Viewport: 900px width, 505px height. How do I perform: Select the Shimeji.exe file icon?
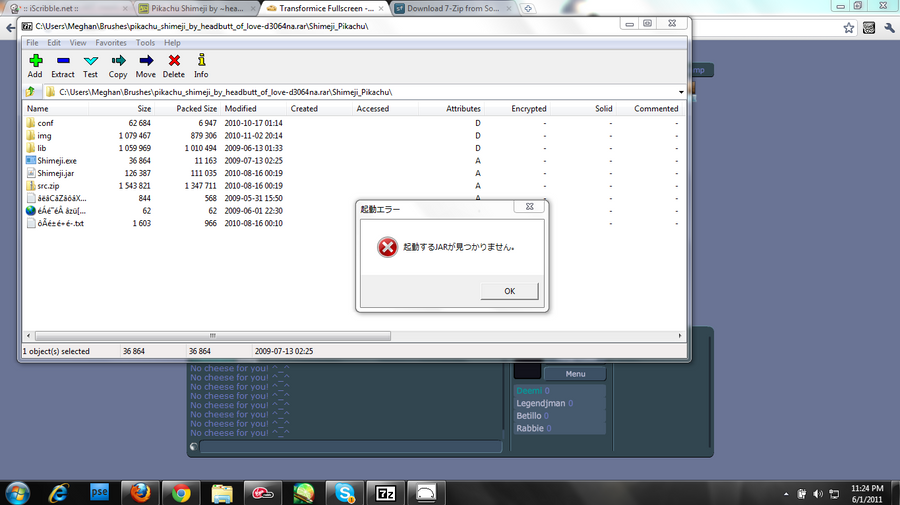pyautogui.click(x=31, y=161)
